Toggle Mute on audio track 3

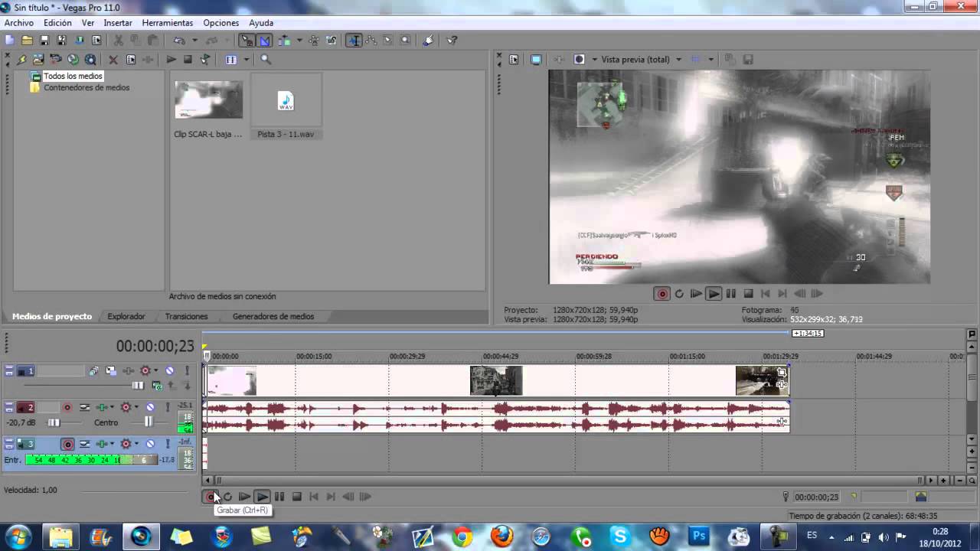[150, 444]
